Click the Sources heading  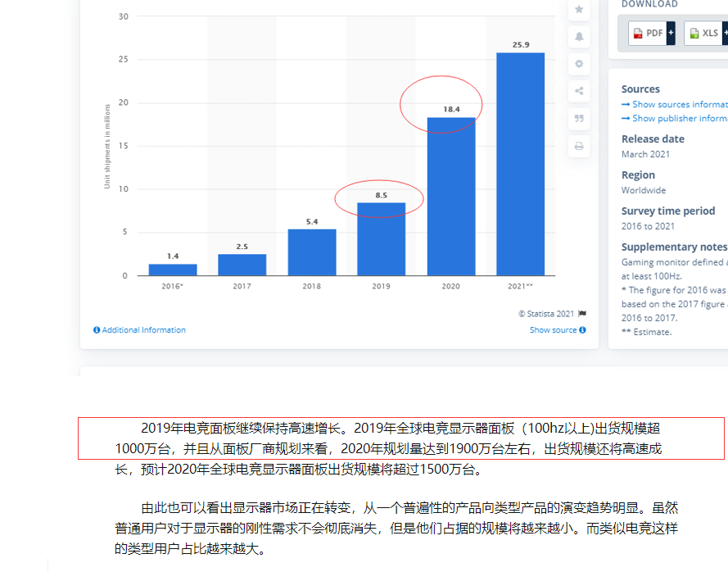click(x=640, y=89)
